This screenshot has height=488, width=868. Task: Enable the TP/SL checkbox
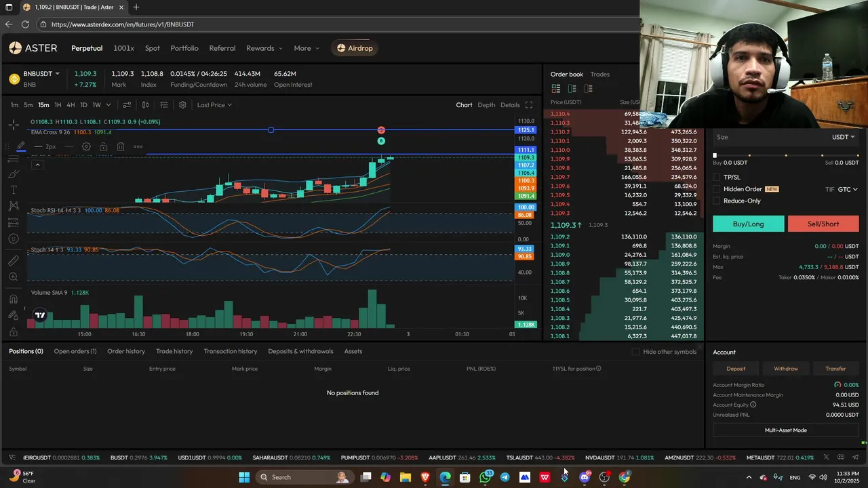point(717,178)
